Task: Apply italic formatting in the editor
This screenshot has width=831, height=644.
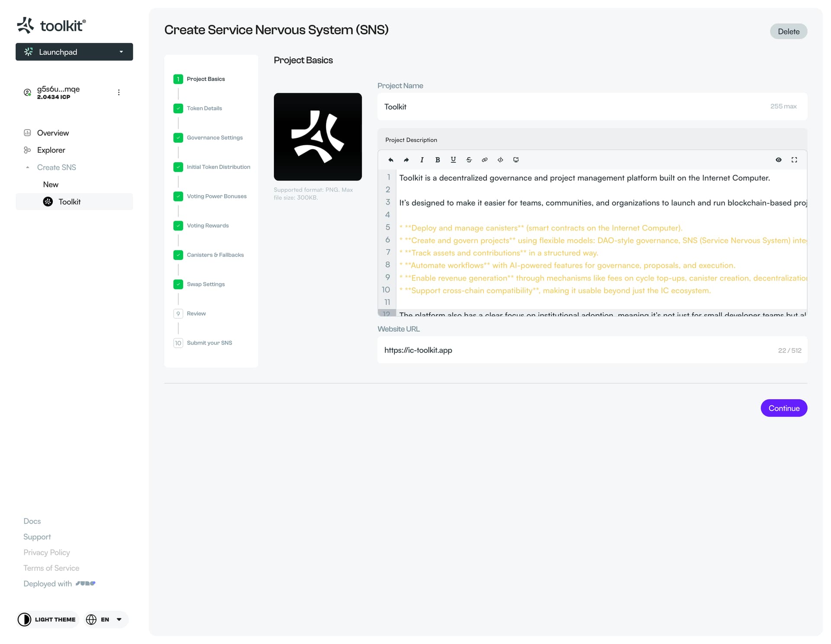Action: [x=422, y=160]
